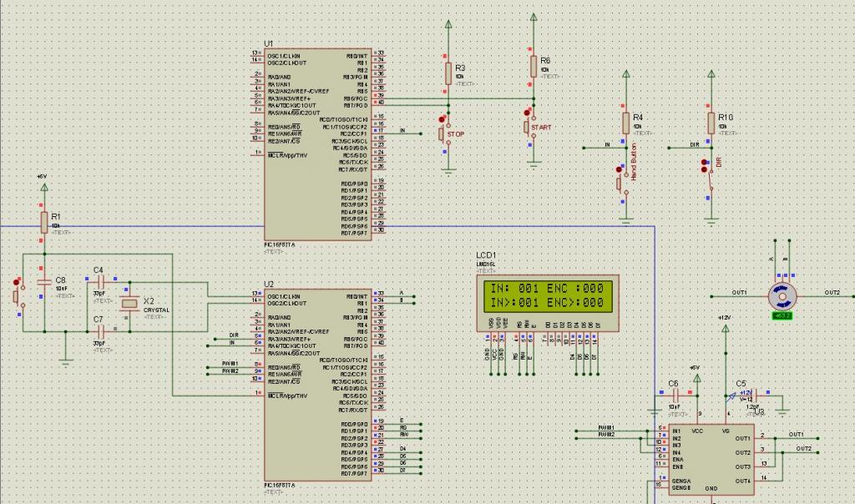Select the U2 microcontroller chip
The image size is (855, 504).
click(x=318, y=385)
